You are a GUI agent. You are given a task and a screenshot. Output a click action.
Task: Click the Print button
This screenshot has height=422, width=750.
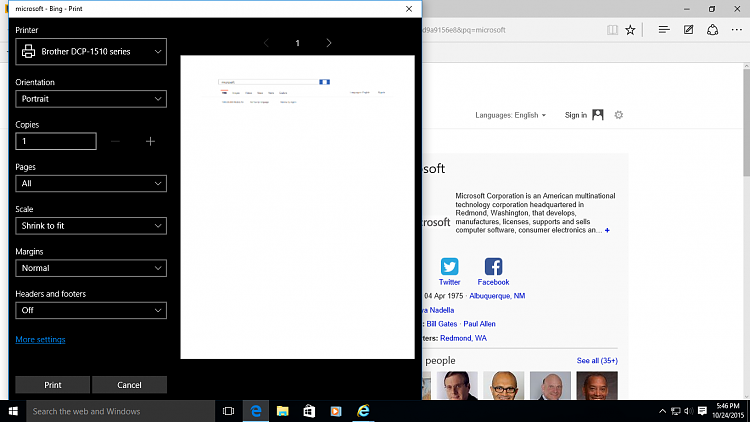[53, 385]
